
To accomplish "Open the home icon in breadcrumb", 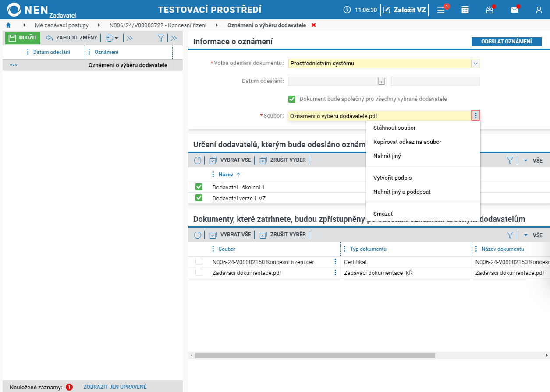I will tap(8, 25).
